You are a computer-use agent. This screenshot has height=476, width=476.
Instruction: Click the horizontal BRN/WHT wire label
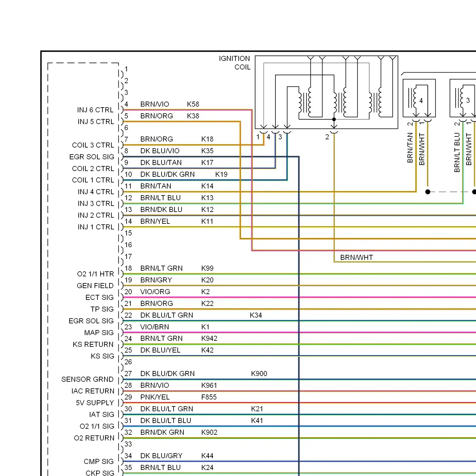(356, 257)
